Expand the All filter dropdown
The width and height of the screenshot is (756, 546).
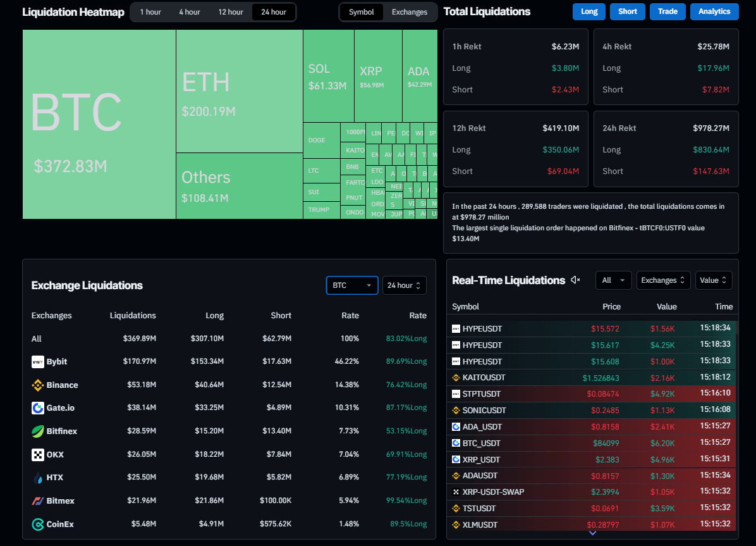coord(613,280)
